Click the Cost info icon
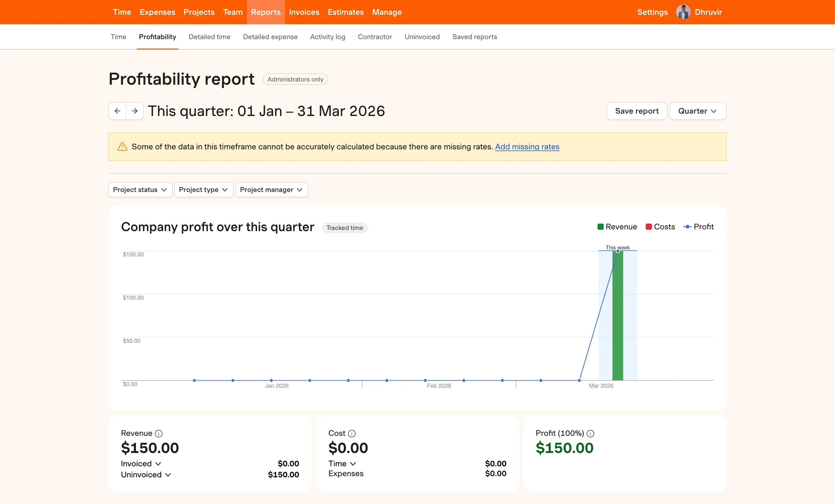The width and height of the screenshot is (835, 504). [x=352, y=434]
